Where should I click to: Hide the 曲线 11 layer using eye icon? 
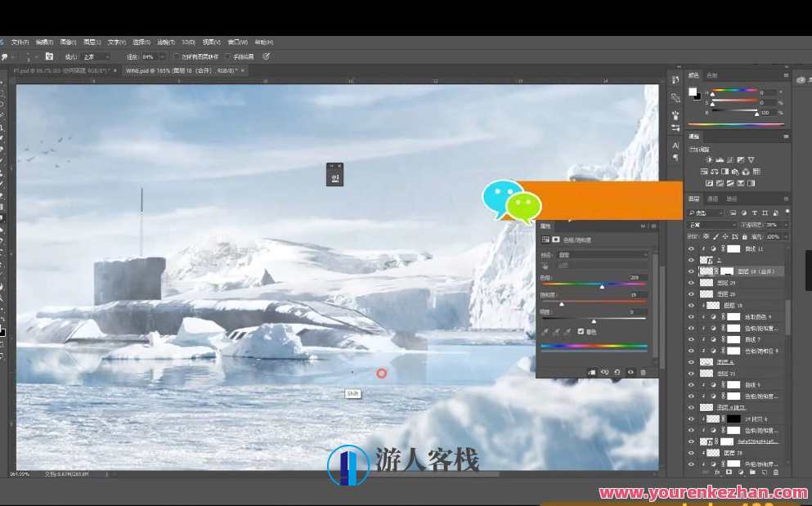pos(692,249)
